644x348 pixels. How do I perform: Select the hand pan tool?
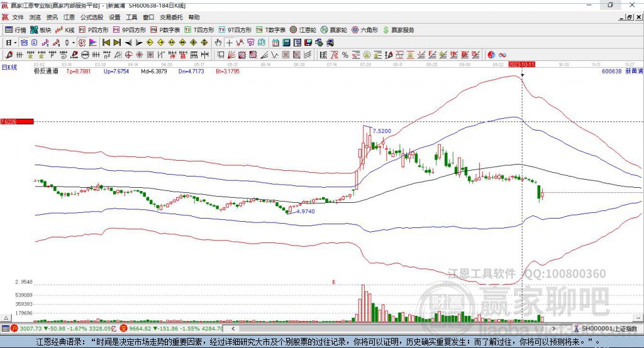click(x=218, y=43)
